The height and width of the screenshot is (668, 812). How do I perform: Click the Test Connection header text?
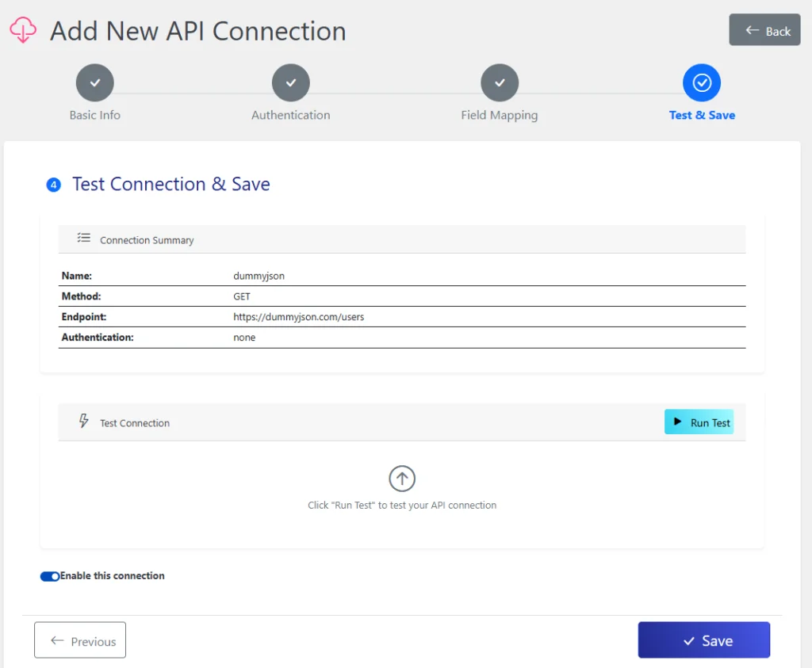click(x=135, y=422)
